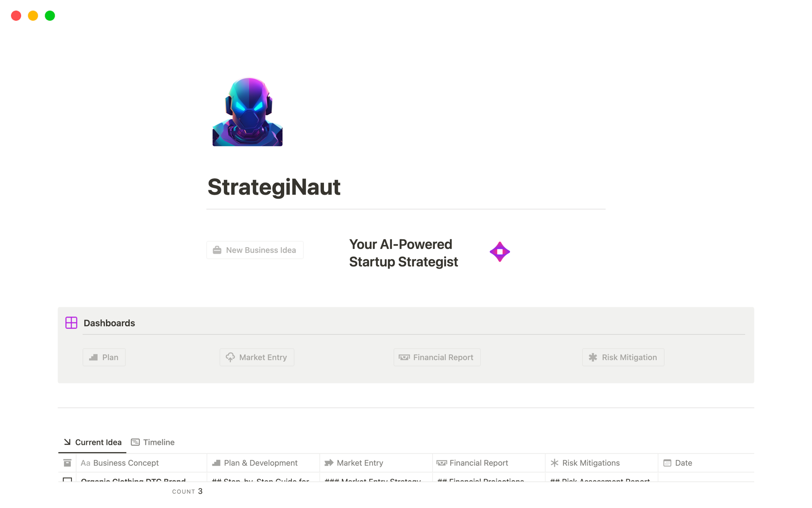Viewport: 812px width, 508px height.
Task: Click the calendar icon in Date column
Action: point(667,463)
